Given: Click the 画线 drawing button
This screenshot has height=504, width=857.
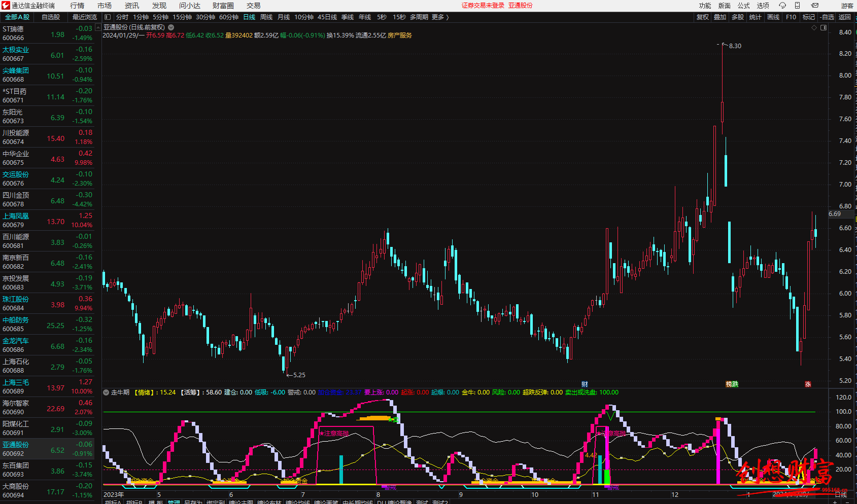Looking at the screenshot, I should (x=773, y=17).
